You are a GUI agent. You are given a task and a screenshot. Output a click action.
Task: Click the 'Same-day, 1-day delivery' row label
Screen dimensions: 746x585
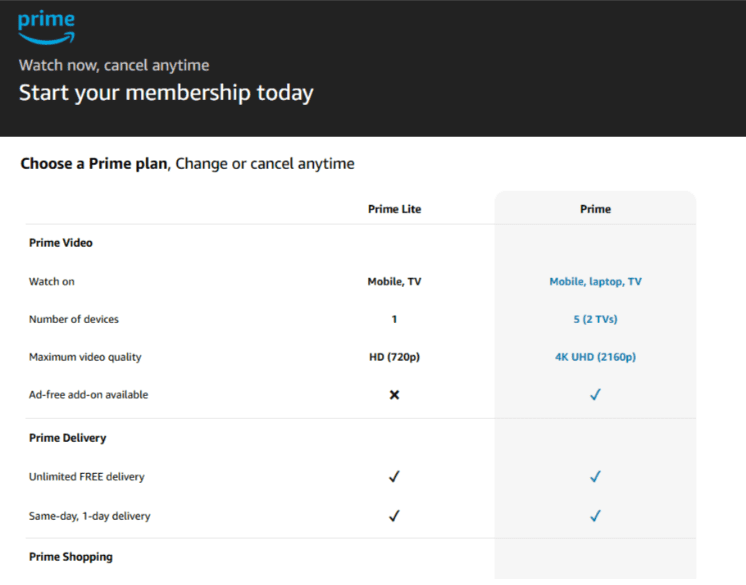coord(89,516)
